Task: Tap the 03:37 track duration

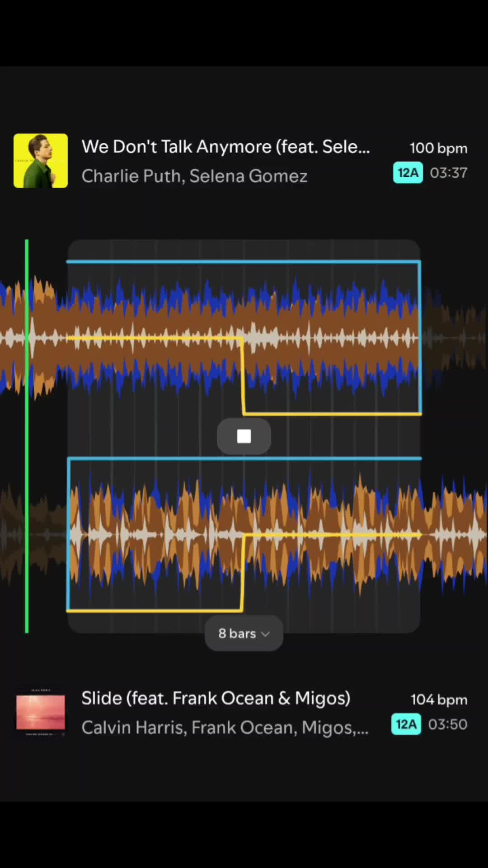Action: point(449,173)
